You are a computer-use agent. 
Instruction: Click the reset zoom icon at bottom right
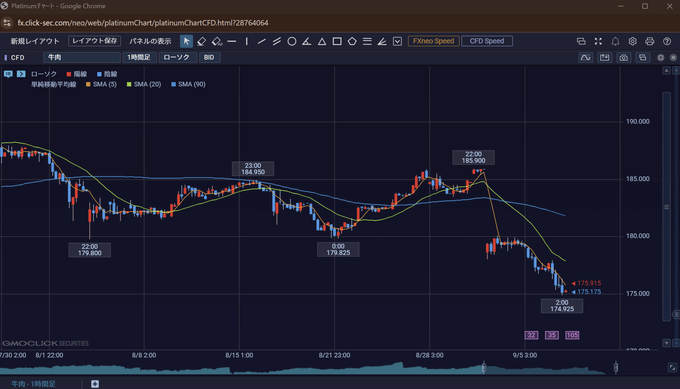tap(672, 368)
